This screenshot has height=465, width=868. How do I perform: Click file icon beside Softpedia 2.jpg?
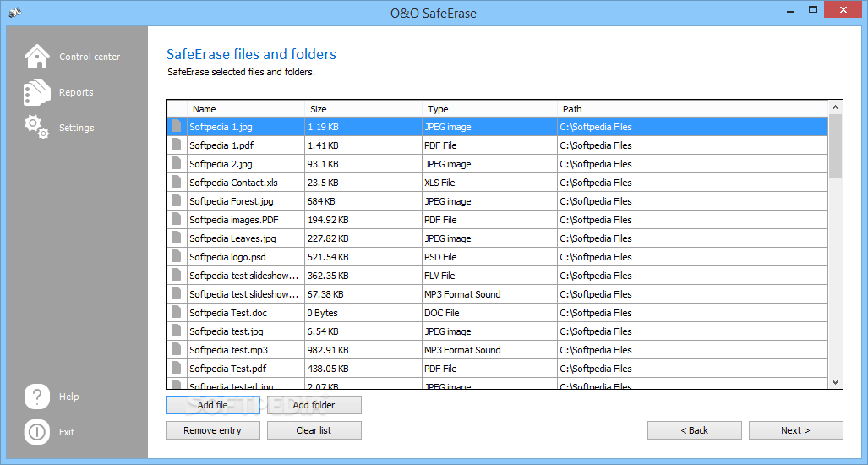click(x=176, y=163)
